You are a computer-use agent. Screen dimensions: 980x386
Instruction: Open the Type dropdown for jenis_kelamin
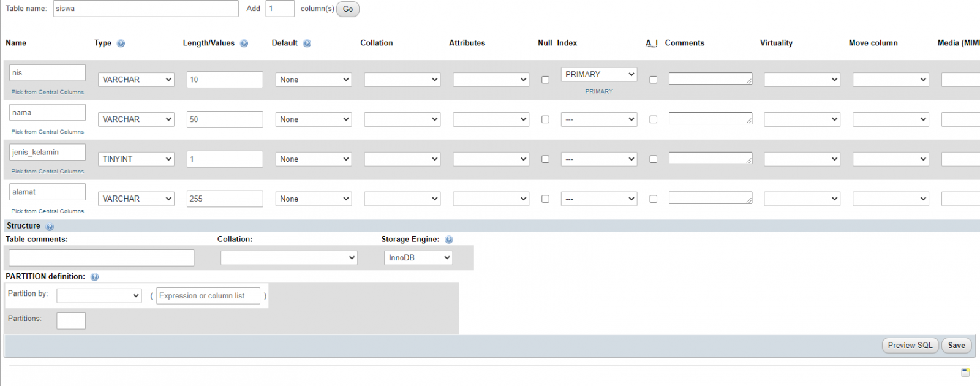136,159
